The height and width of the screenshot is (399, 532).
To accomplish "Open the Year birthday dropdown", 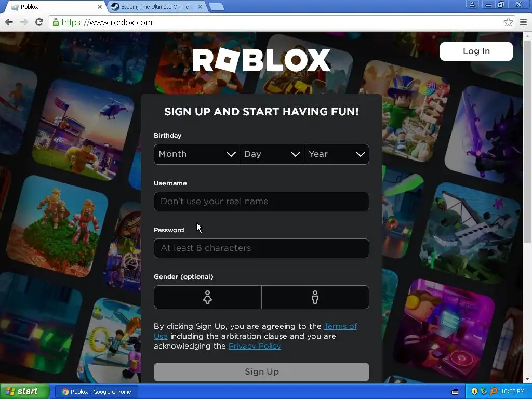I will point(337,154).
